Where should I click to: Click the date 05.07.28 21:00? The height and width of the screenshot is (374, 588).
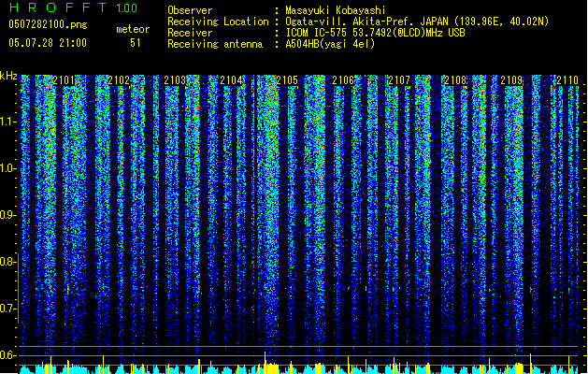(x=48, y=43)
